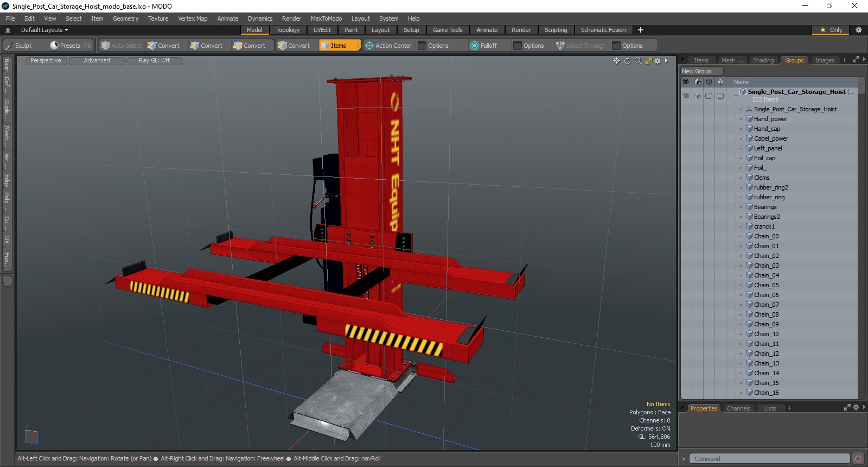The image size is (868, 467).
Task: Open the Geometry menu
Action: pyautogui.click(x=125, y=18)
